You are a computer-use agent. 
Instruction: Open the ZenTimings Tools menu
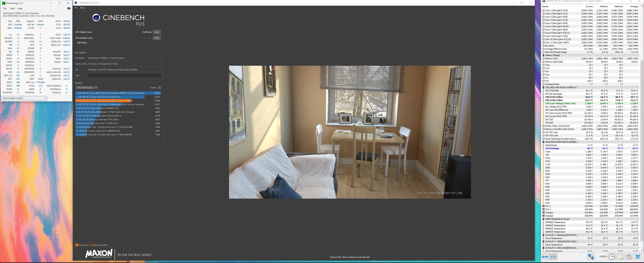(x=12, y=8)
